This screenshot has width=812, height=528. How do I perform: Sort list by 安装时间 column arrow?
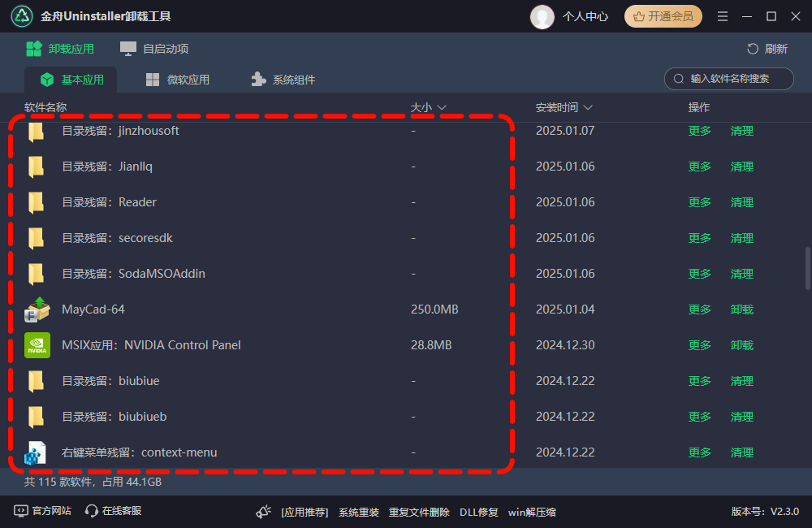pyautogui.click(x=588, y=107)
